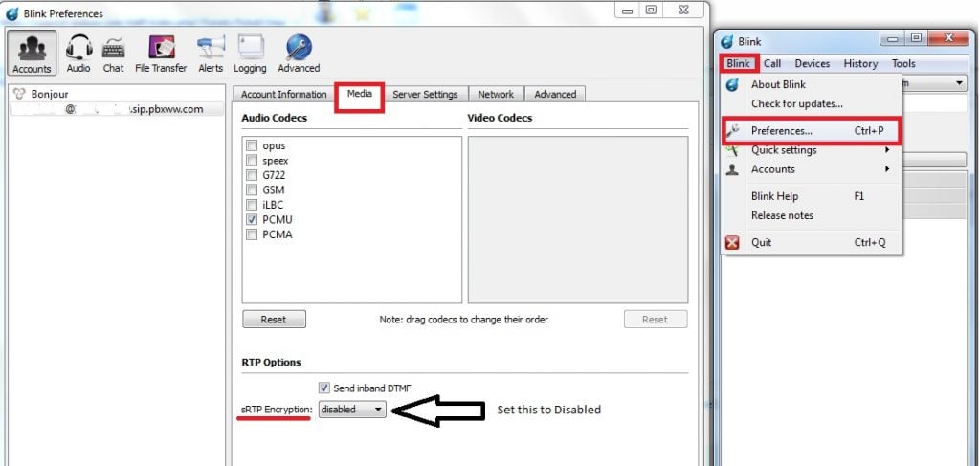Open the Logging preferences section

250,53
